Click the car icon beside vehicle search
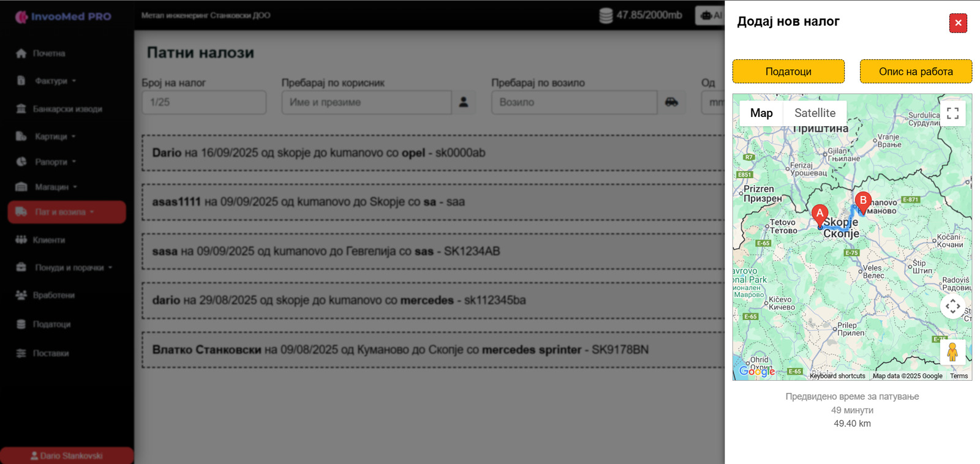The image size is (980, 464). click(671, 102)
